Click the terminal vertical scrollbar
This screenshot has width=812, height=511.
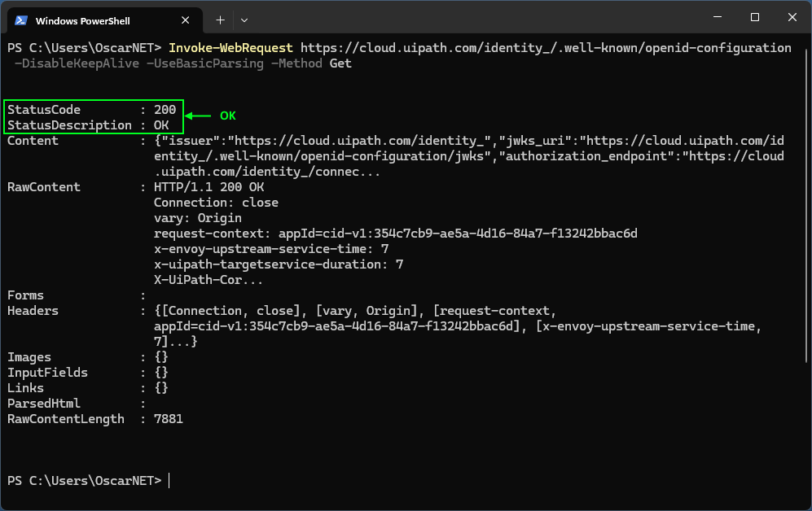coord(806,204)
